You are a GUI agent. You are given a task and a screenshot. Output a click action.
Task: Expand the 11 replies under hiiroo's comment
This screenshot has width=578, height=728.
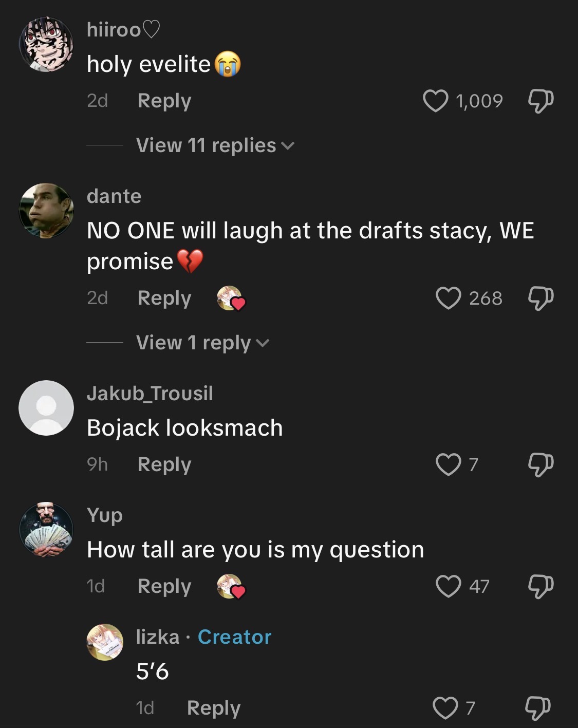[x=215, y=145]
